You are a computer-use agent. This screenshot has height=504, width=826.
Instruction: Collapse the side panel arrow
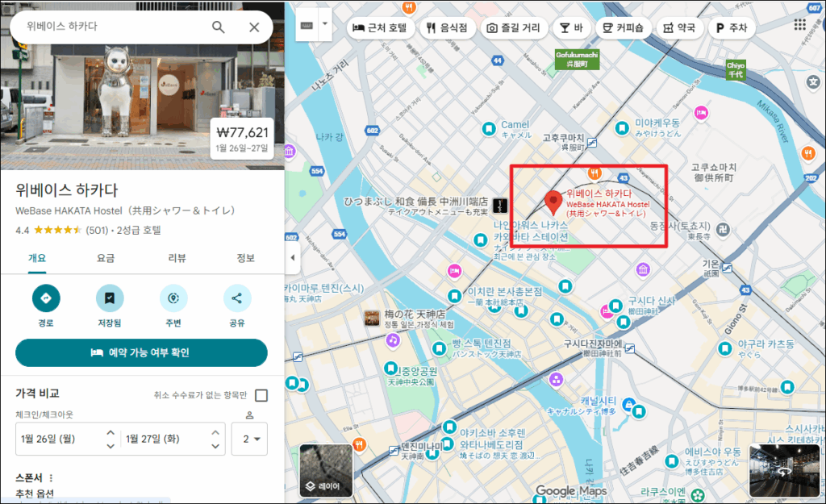click(293, 257)
